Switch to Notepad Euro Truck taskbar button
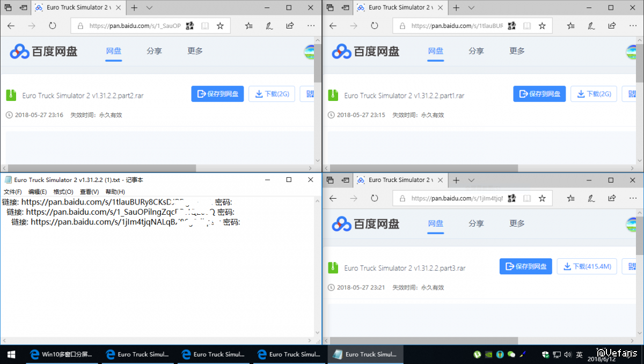644x364 pixels. coord(365,354)
